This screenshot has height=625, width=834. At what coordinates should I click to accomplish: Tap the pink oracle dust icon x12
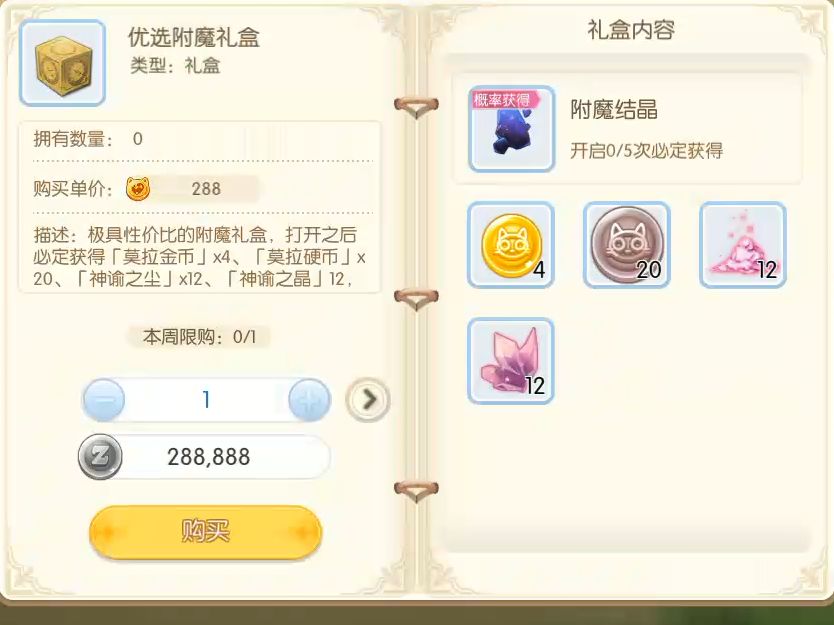(x=743, y=245)
